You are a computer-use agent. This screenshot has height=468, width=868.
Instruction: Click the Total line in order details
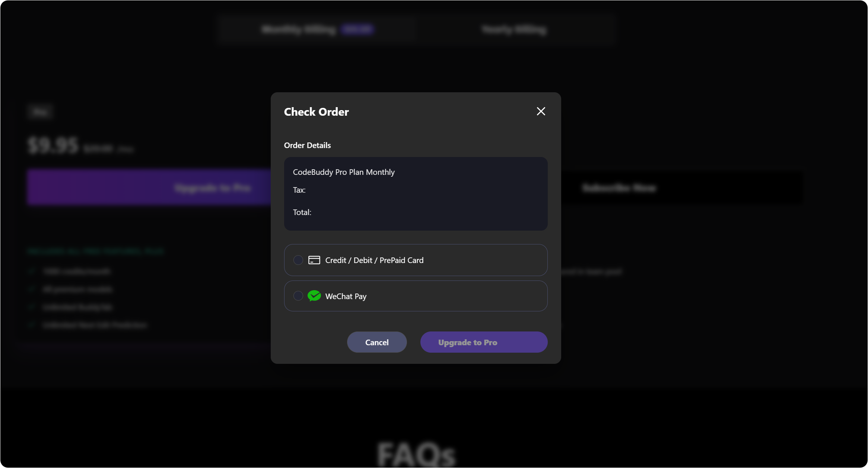[x=302, y=212]
